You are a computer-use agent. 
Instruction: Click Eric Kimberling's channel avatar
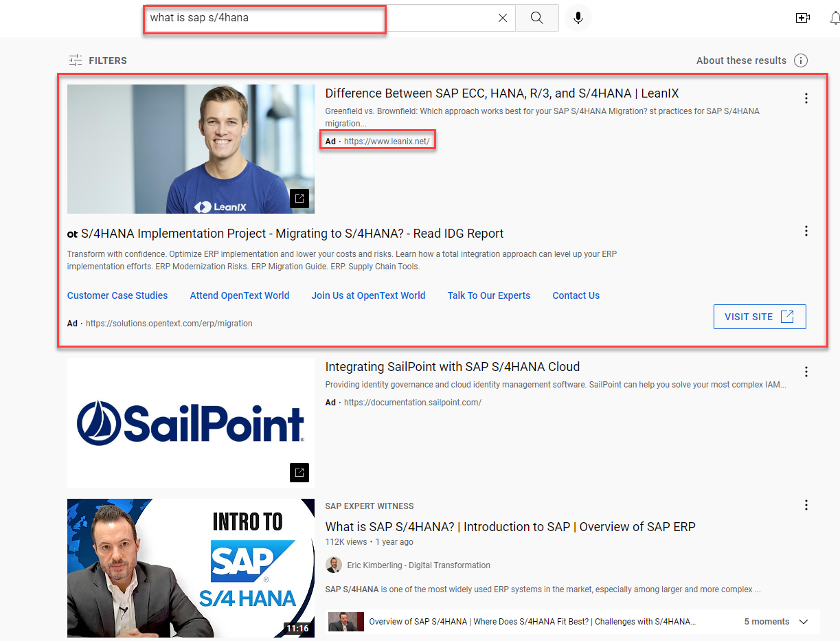click(x=334, y=565)
